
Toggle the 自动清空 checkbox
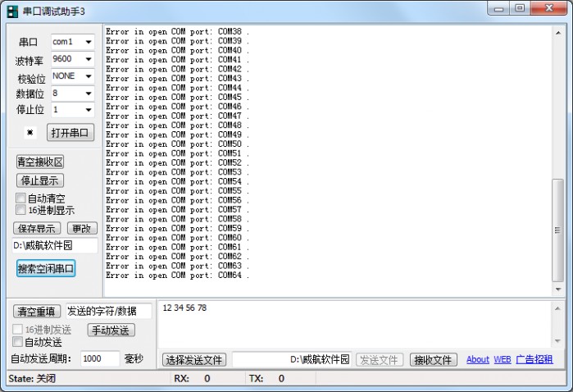point(21,198)
